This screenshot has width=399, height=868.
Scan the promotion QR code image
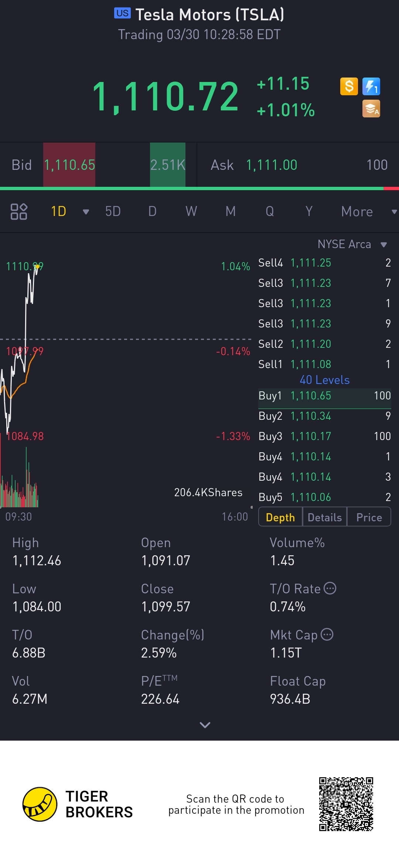pyautogui.click(x=346, y=804)
